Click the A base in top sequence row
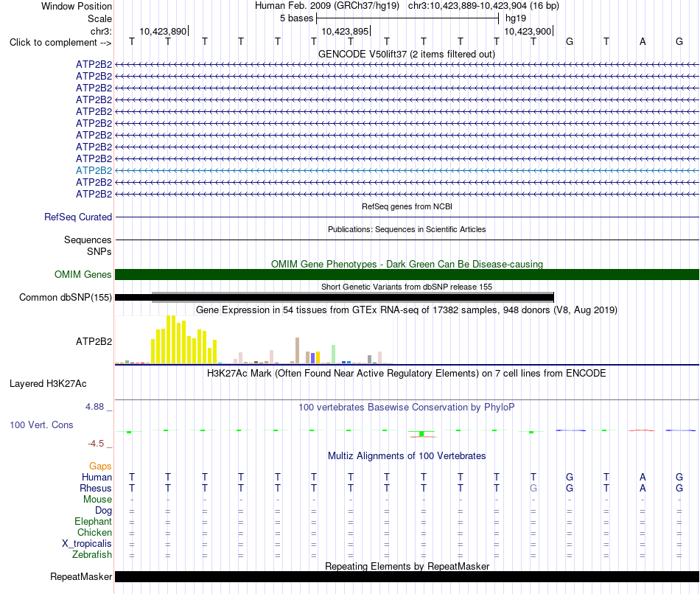The height and width of the screenshot is (594, 700). (x=643, y=41)
